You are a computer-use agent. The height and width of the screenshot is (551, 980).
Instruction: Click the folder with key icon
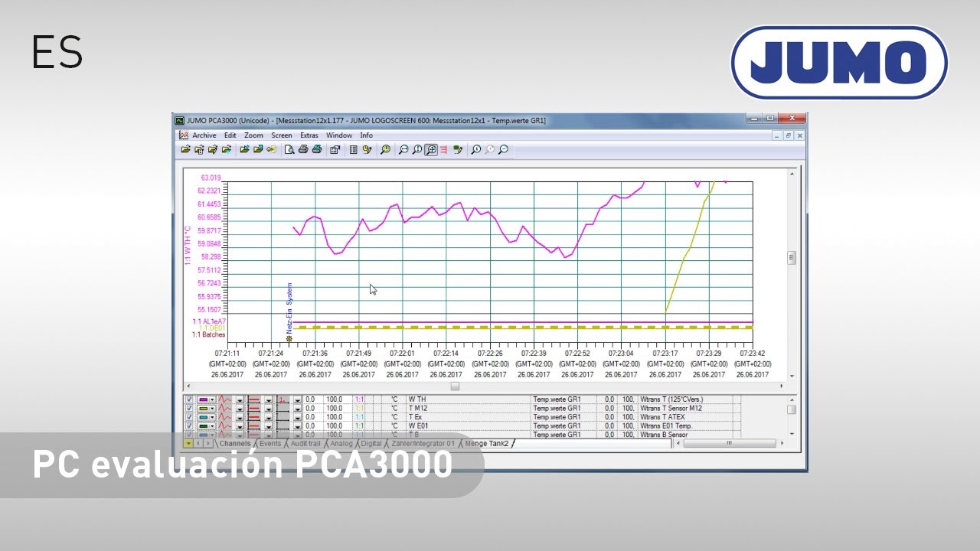coord(271,150)
